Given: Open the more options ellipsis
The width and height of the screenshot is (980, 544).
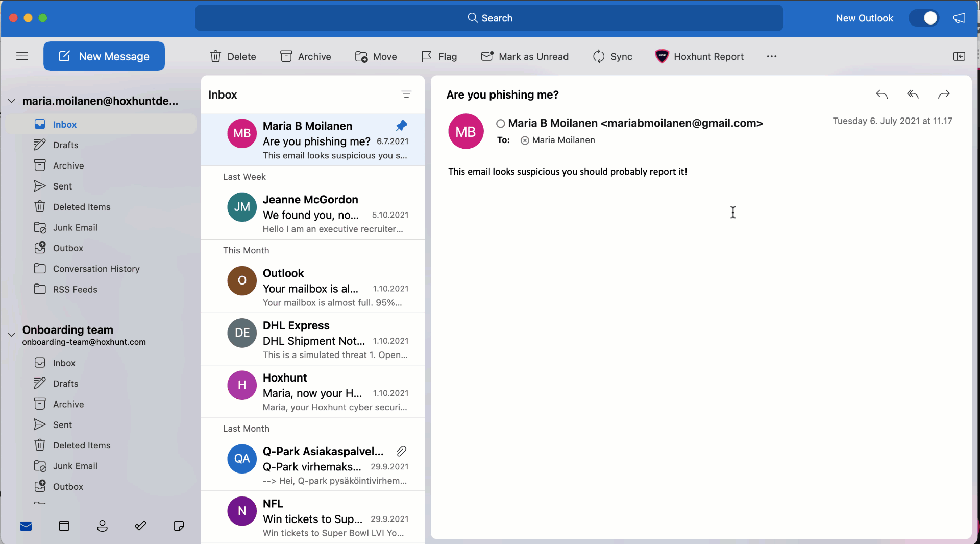Looking at the screenshot, I should pyautogui.click(x=771, y=56).
